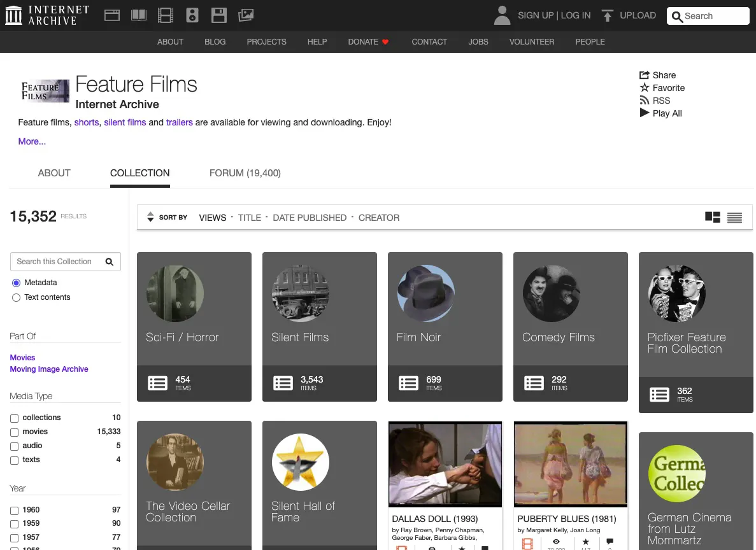Click the SIGN UP link
The height and width of the screenshot is (550, 756).
(x=536, y=15)
